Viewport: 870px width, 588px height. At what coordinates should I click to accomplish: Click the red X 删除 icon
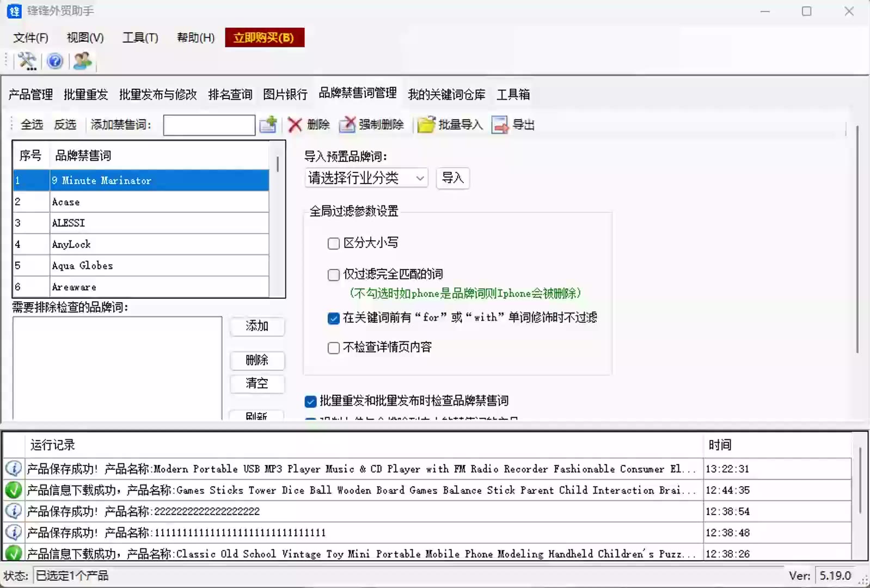click(x=295, y=125)
